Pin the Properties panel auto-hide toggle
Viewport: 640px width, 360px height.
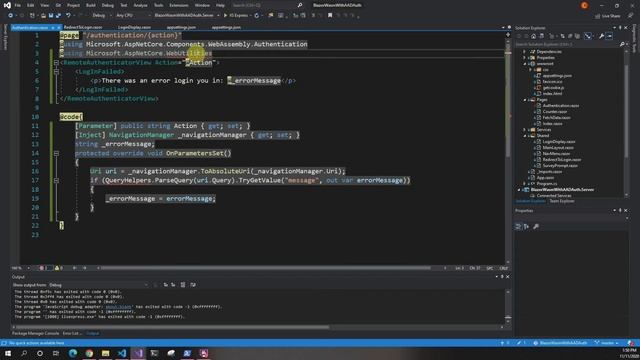[x=620, y=211]
